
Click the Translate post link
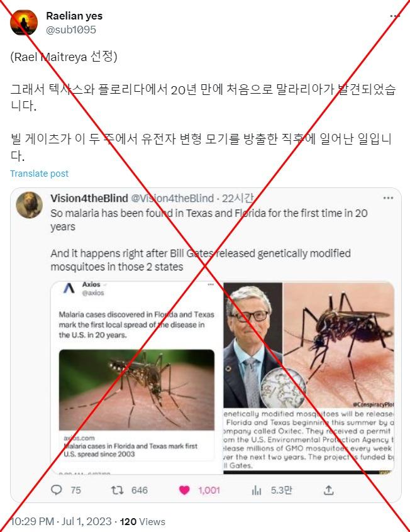click(x=40, y=174)
